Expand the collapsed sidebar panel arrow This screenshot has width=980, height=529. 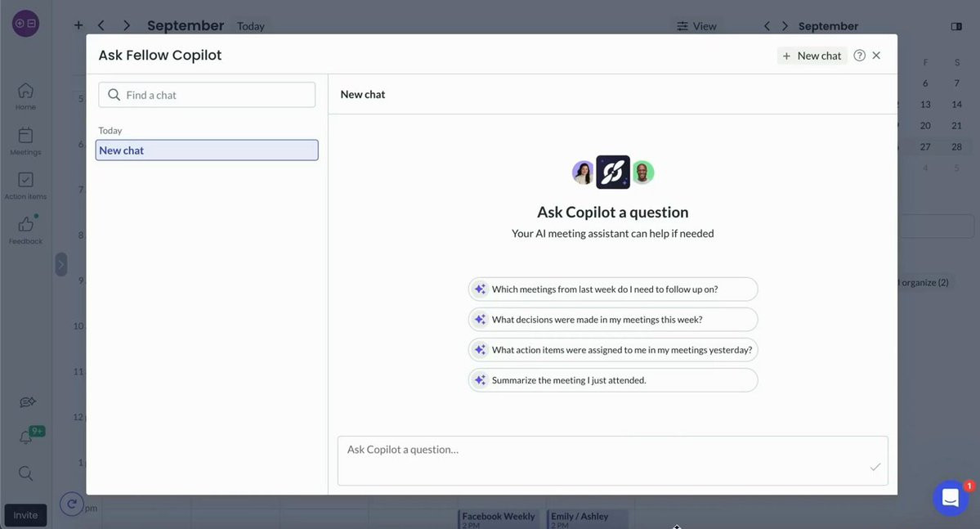tap(60, 265)
